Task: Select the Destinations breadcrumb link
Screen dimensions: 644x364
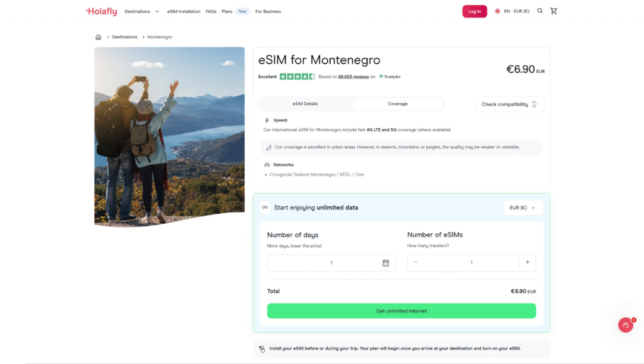Action: click(124, 36)
